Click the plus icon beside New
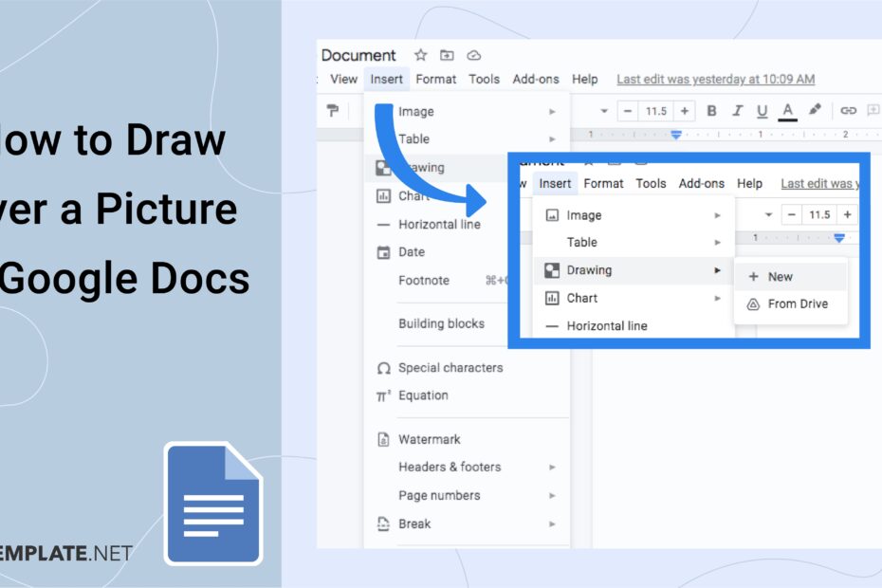Viewport: 882px width, 588px height. [x=753, y=277]
